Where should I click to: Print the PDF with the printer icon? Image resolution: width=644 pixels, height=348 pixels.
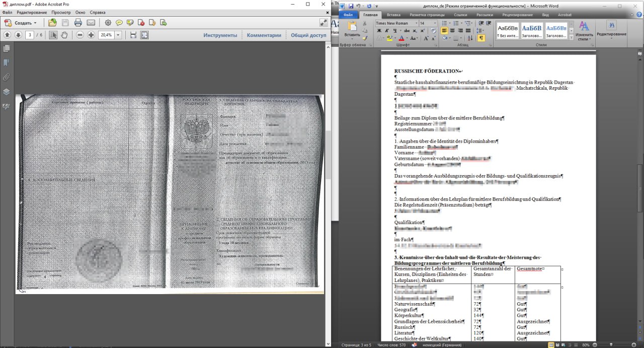78,23
